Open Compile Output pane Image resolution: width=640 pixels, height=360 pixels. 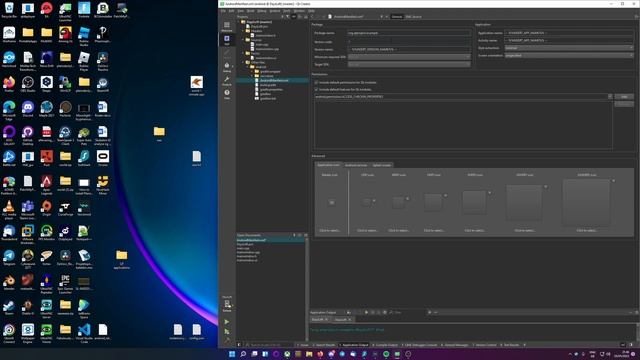click(385, 345)
